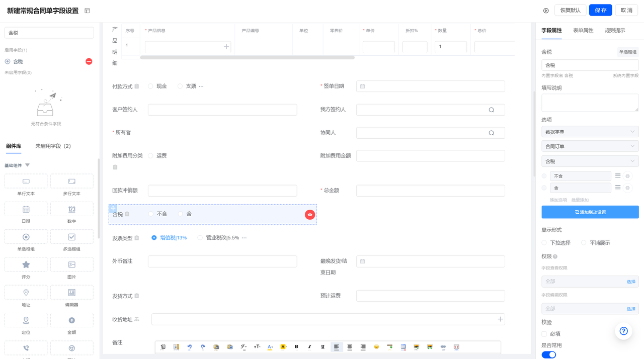Screen dimensions: 644x359
Task: Collapse the 基础组件 section arrow
Action: [x=28, y=165]
